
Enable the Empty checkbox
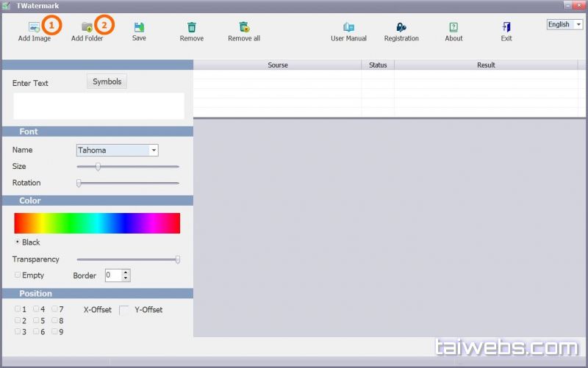point(18,275)
